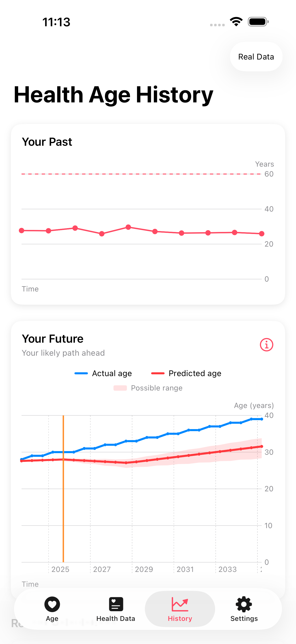
Task: Select the Health Data tab label
Action: click(116, 618)
